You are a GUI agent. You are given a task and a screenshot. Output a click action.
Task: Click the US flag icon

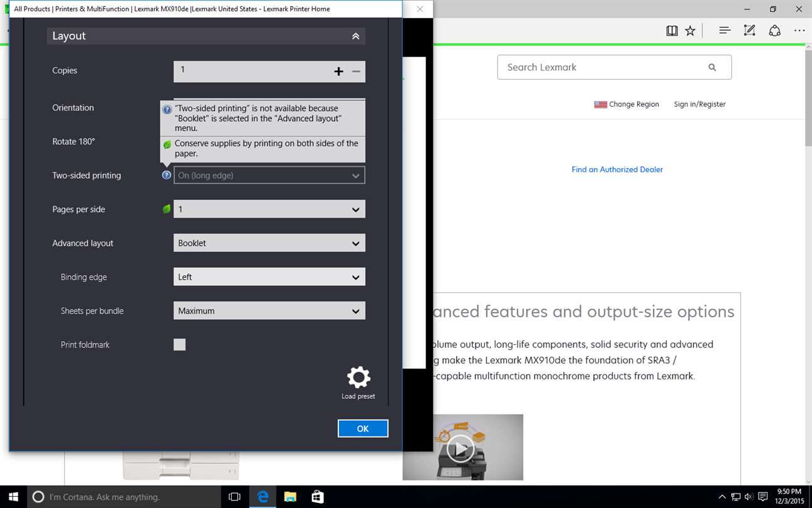(600, 105)
